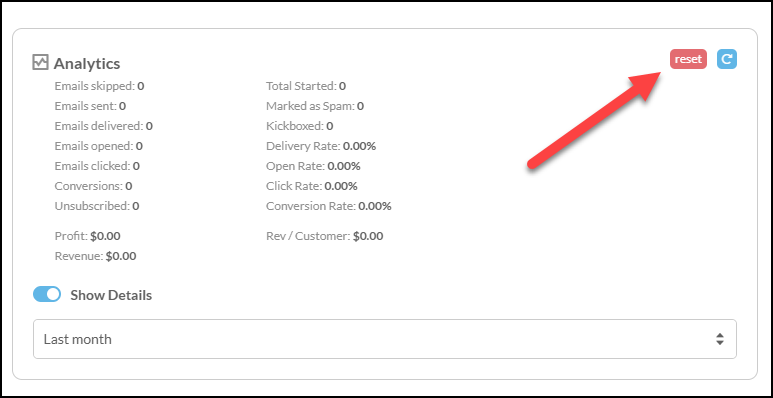Click the Conversion Rate percentage
This screenshot has width=773, height=398.
click(375, 206)
